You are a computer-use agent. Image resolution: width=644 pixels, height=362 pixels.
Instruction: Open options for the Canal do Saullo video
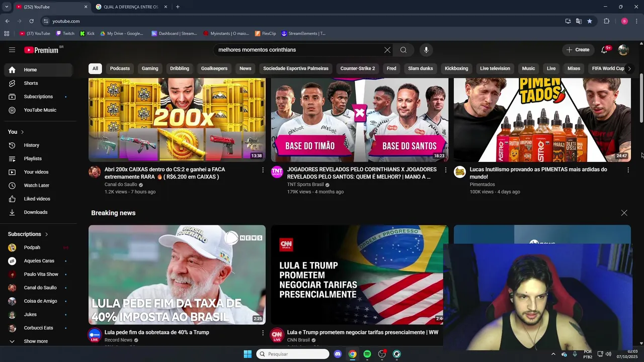click(x=263, y=170)
